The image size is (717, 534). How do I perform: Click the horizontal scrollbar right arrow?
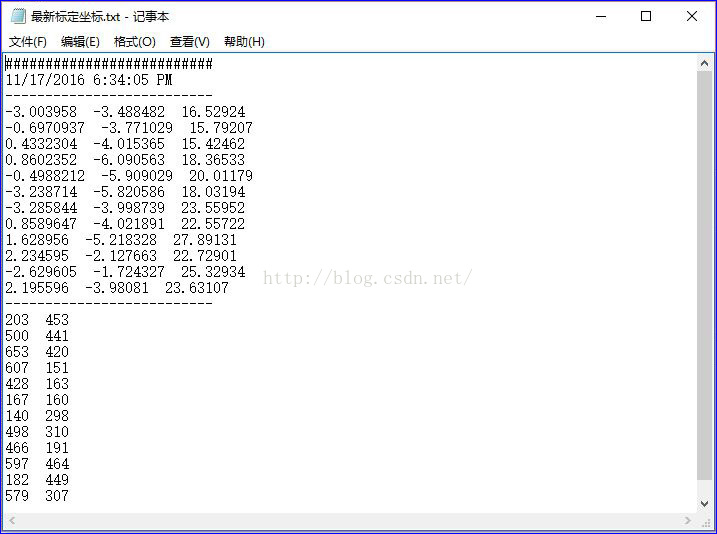687,520
